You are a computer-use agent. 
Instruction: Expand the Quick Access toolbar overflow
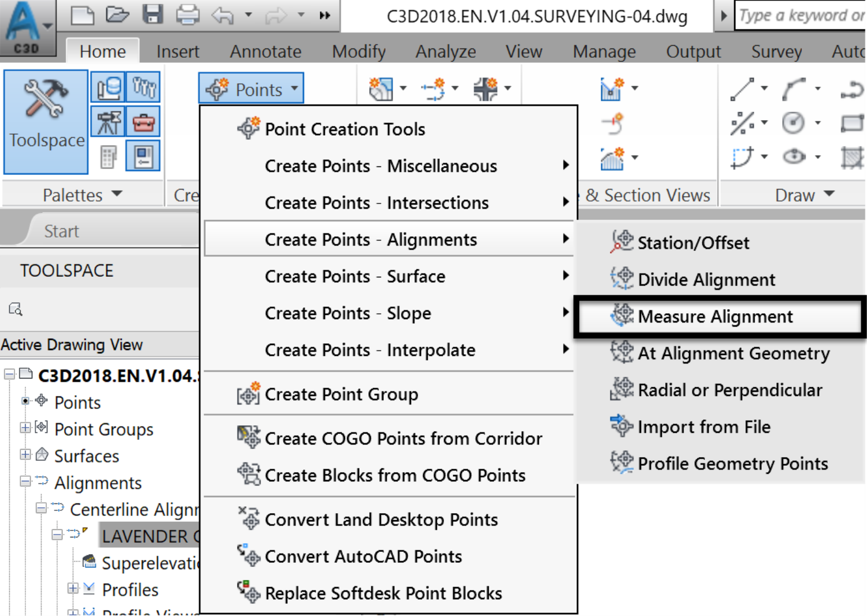coord(325,16)
